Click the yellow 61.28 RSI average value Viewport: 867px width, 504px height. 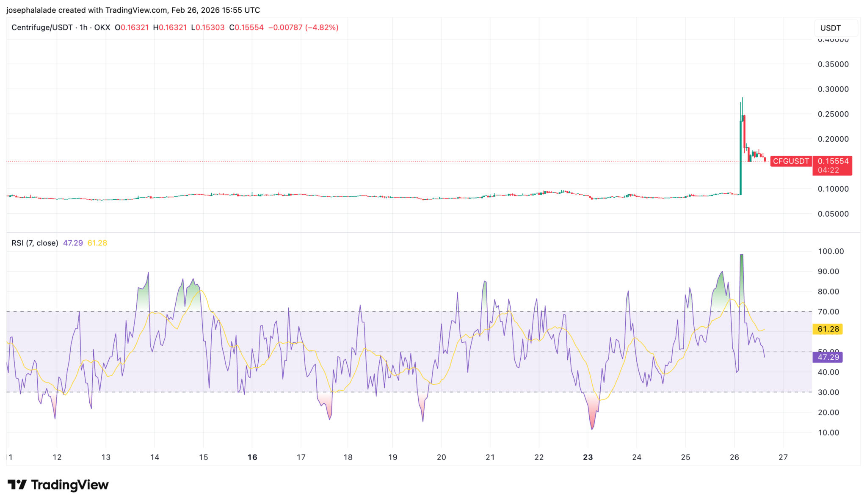pos(97,243)
